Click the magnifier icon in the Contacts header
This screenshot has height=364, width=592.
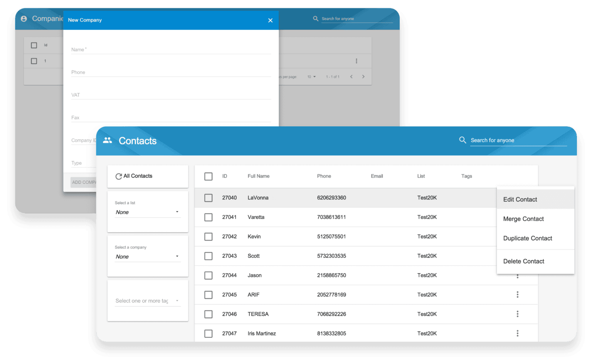point(462,140)
